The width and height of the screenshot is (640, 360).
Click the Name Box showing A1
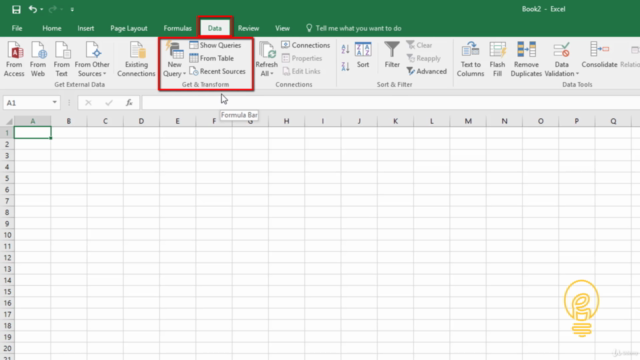tap(27, 103)
